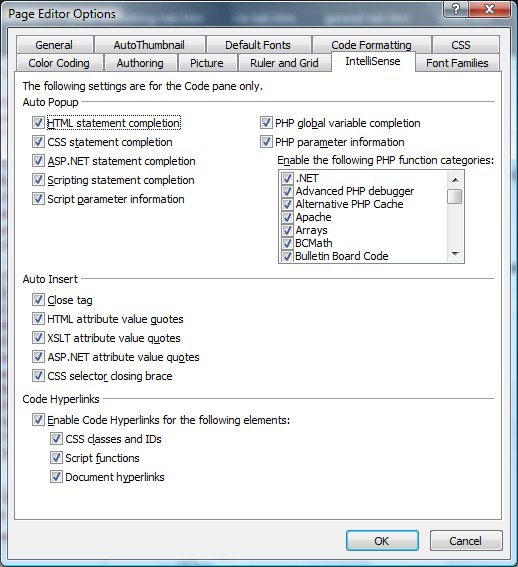Toggle Script parameter information checkbox
The image size is (518, 567).
pyautogui.click(x=38, y=199)
